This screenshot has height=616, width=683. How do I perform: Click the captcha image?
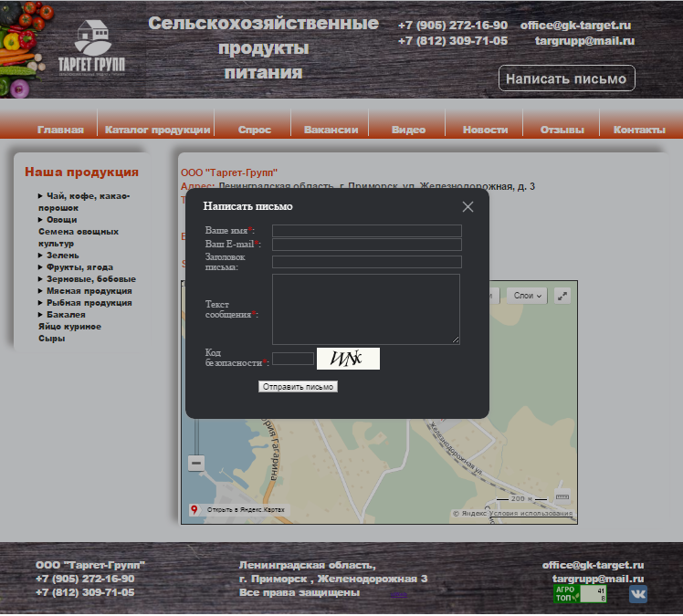(348, 359)
